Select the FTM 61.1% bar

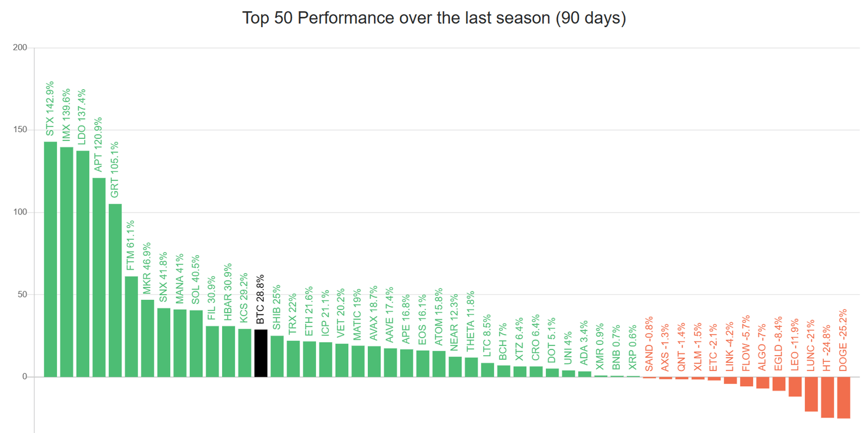(x=131, y=326)
